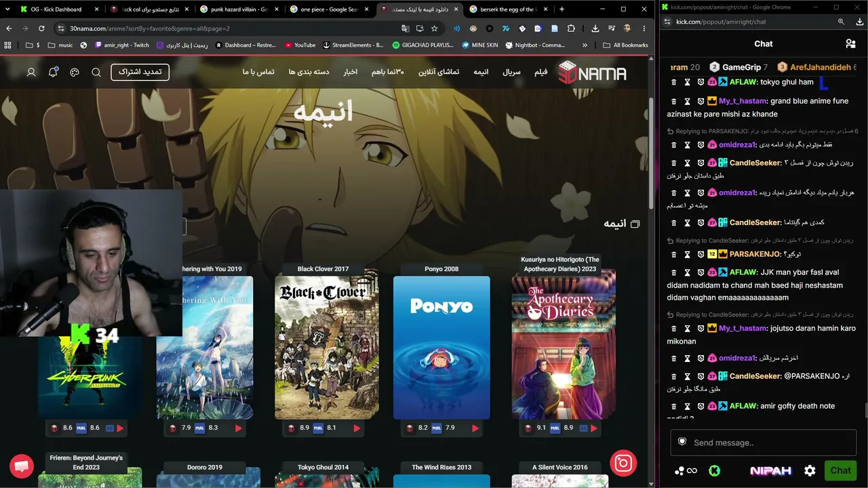
Task: Open the سریال menu item
Action: coord(512,72)
